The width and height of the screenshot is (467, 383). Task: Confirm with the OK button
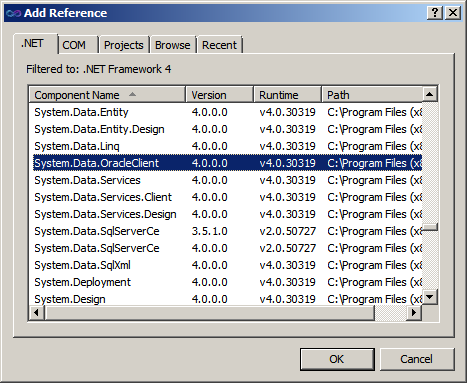(337, 359)
